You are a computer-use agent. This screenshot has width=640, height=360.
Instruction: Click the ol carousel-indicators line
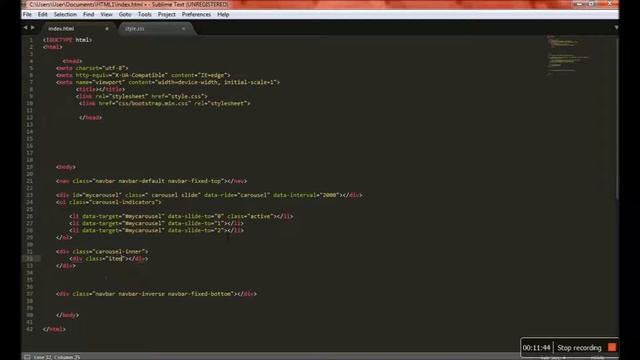pos(109,202)
